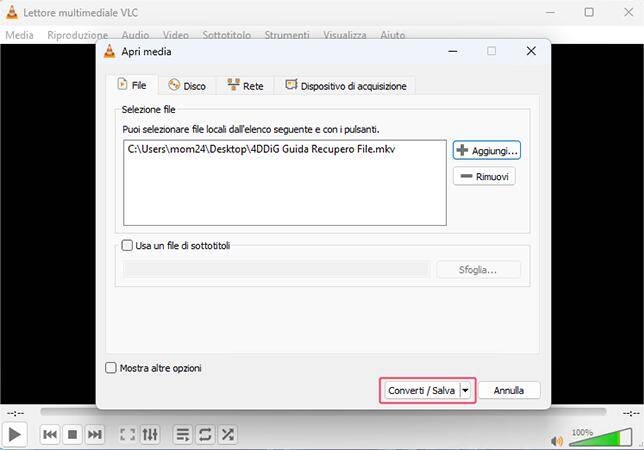The height and width of the screenshot is (450, 644).
Task: Switch to the Disco tab
Action: click(x=187, y=86)
